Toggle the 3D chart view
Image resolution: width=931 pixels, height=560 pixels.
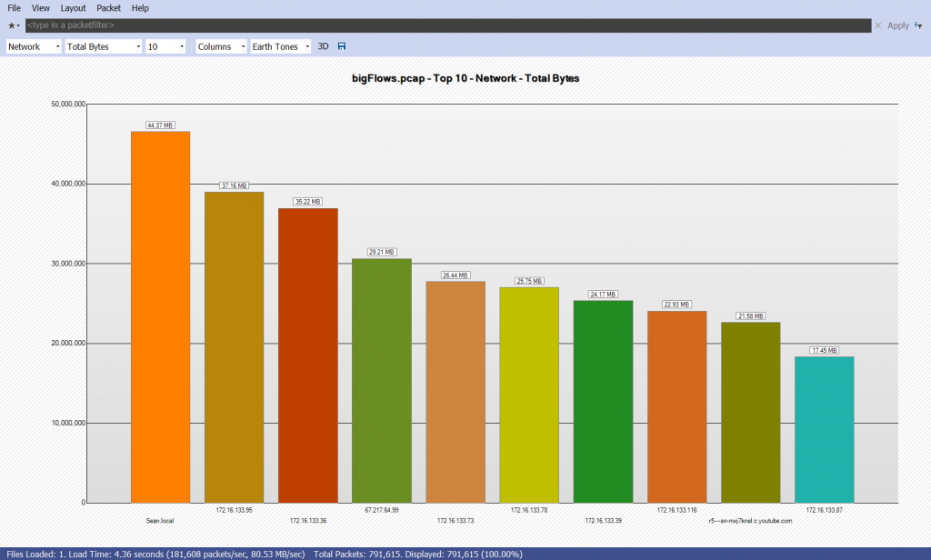tap(323, 46)
